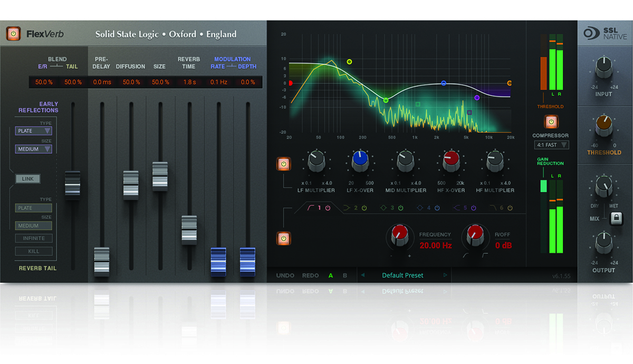Image resolution: width=633 pixels, height=364 pixels.
Task: Click the HF Multiplier knob
Action: (496, 161)
